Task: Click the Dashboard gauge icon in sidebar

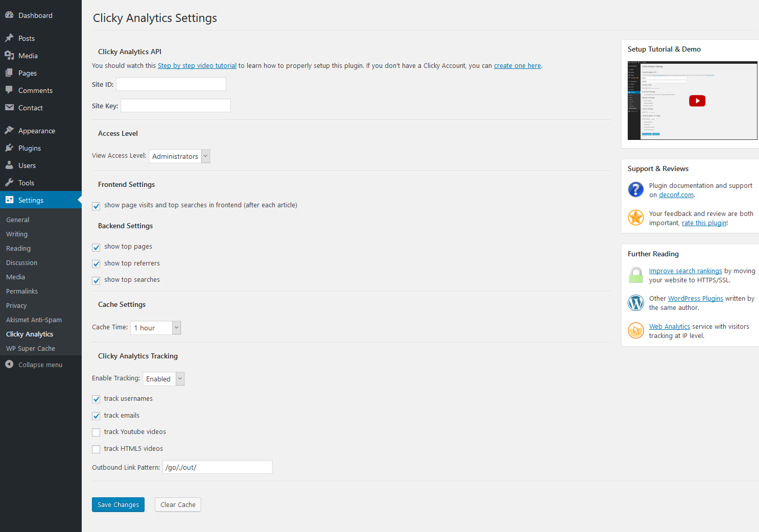Action: [x=9, y=15]
